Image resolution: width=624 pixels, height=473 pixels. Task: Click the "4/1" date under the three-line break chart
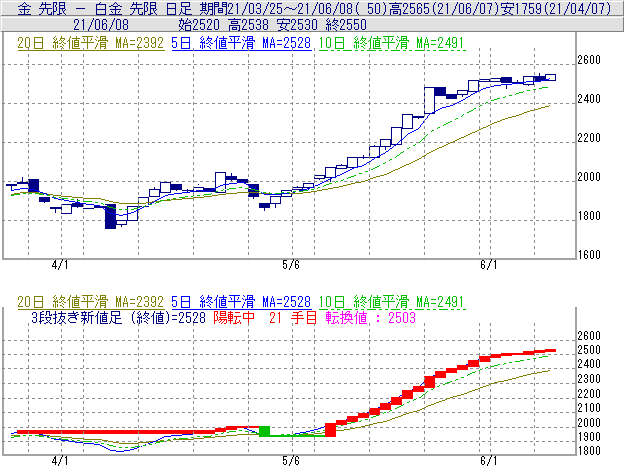pos(60,461)
